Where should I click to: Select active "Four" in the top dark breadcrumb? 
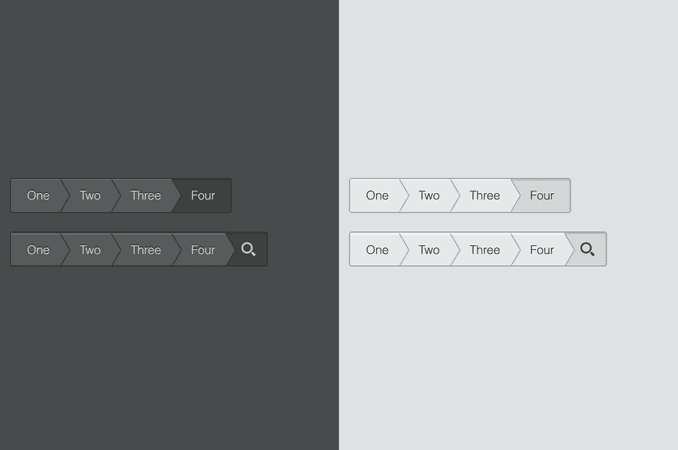pyautogui.click(x=203, y=195)
